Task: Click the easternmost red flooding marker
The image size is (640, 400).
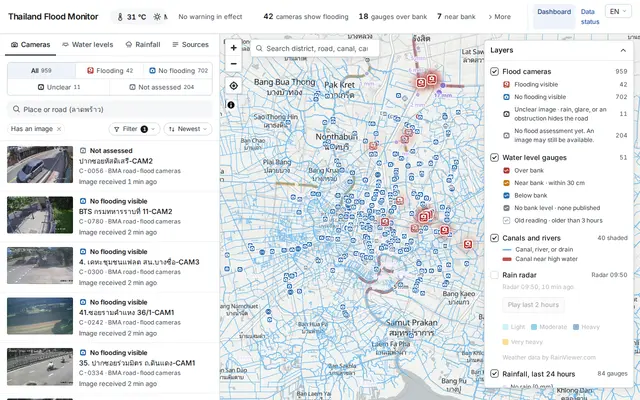Action: tap(468, 244)
